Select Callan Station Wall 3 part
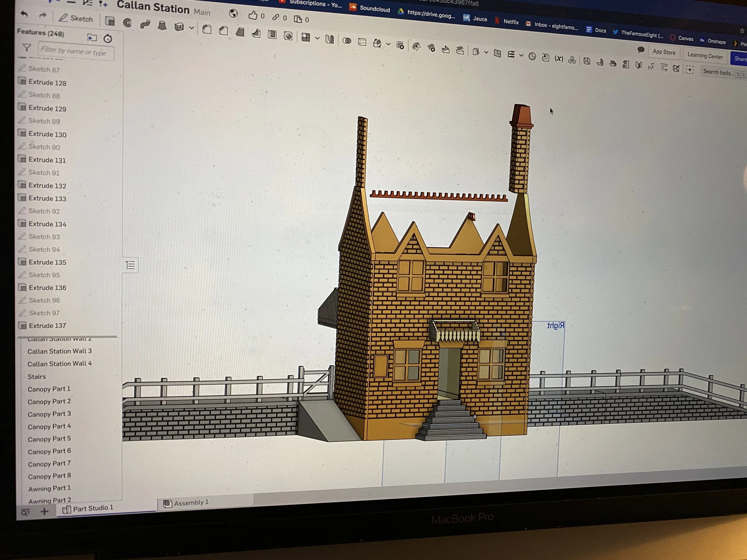 click(x=60, y=351)
